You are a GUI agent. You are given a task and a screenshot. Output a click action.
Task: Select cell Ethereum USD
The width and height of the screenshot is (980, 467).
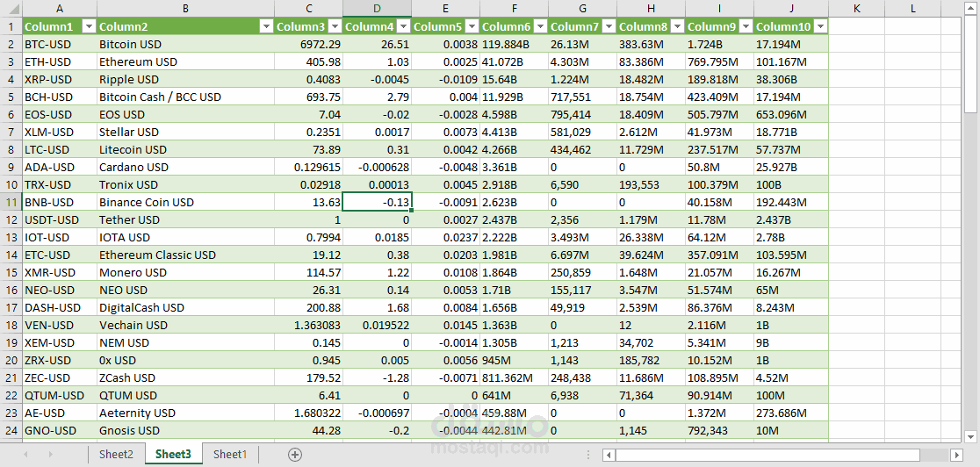point(185,62)
